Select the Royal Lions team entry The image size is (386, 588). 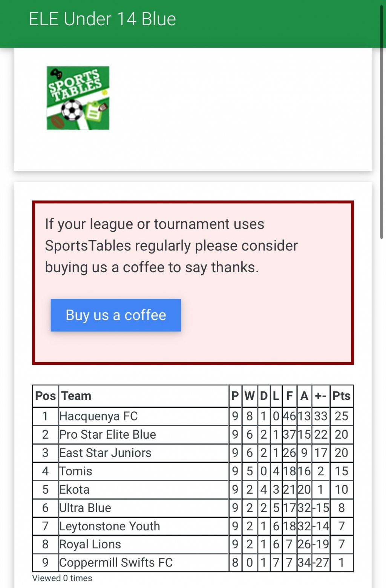coord(90,544)
